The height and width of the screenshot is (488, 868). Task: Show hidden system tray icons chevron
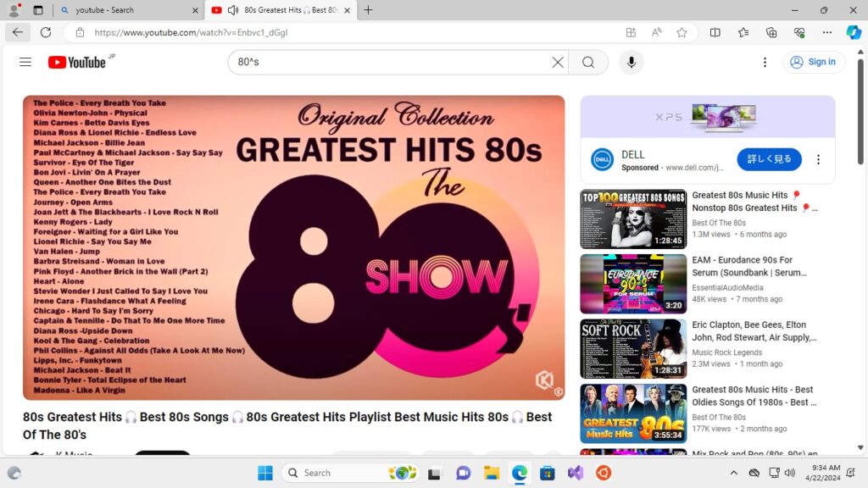coord(733,473)
